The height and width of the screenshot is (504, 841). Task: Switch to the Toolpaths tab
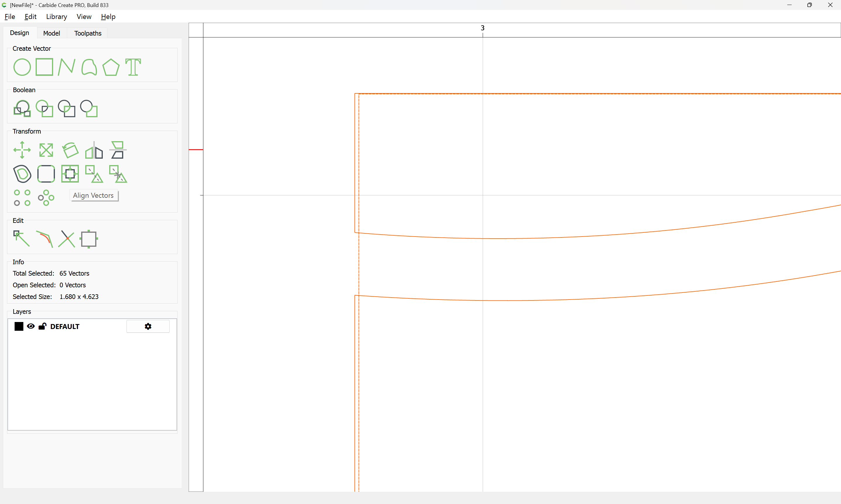(88, 33)
